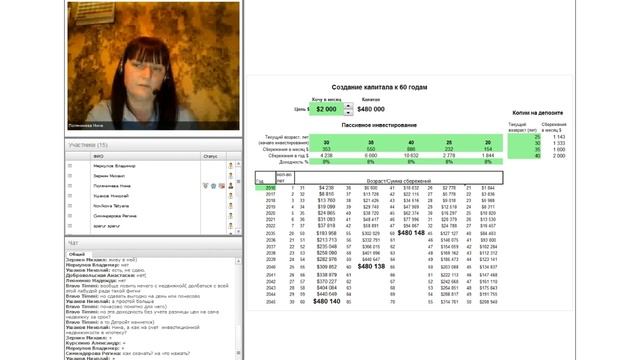The width and height of the screenshot is (640, 360).
Task: Select participant named Татьяна
Action: click(111, 206)
